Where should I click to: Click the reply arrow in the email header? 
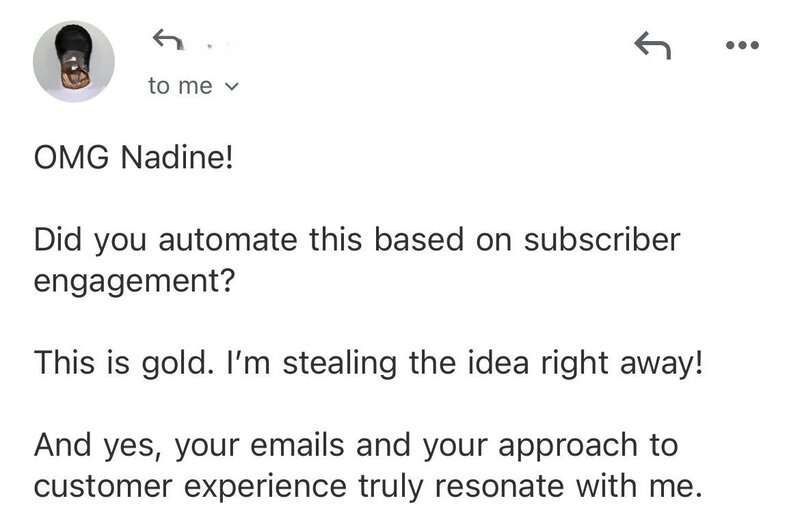click(x=652, y=44)
